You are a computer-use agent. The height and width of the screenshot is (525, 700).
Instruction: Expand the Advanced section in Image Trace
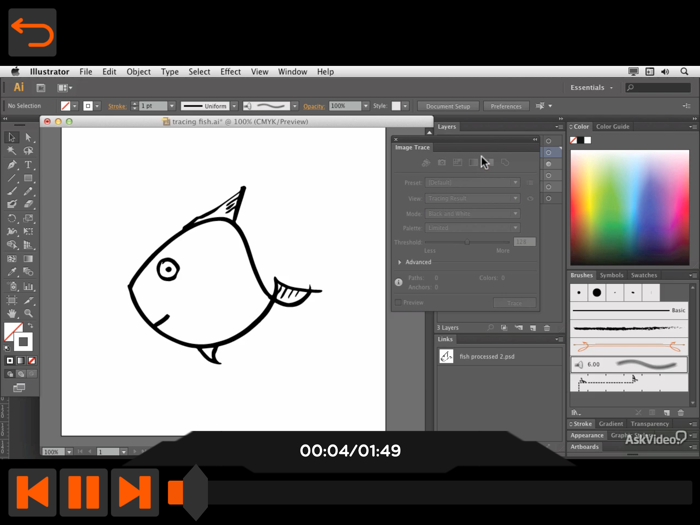pyautogui.click(x=400, y=262)
